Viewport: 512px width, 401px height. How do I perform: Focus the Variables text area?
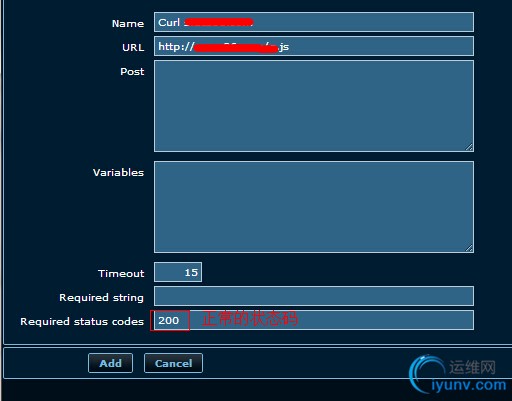point(314,207)
